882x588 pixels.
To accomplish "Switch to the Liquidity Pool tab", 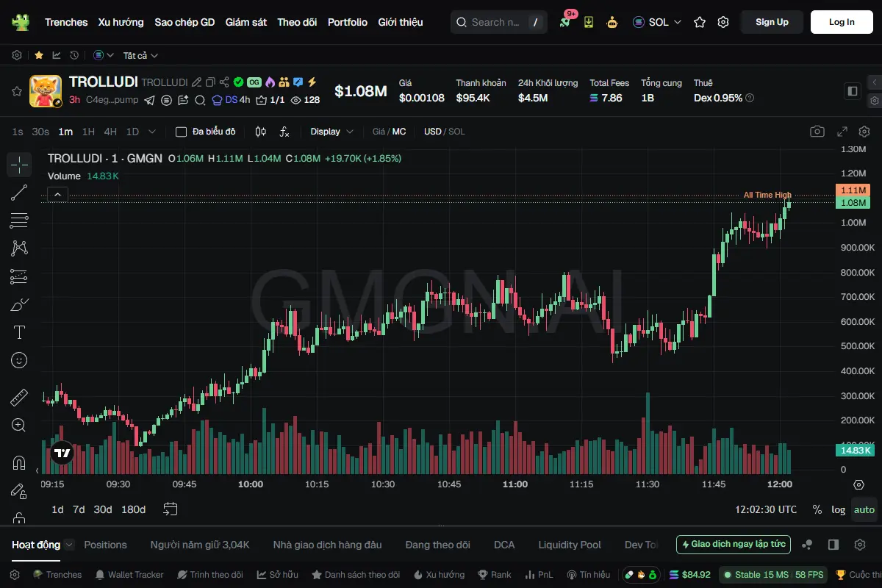I will coord(570,545).
